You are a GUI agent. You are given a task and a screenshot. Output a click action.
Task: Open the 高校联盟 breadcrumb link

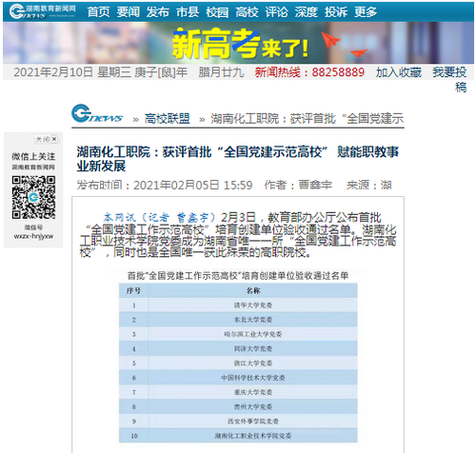click(x=167, y=119)
